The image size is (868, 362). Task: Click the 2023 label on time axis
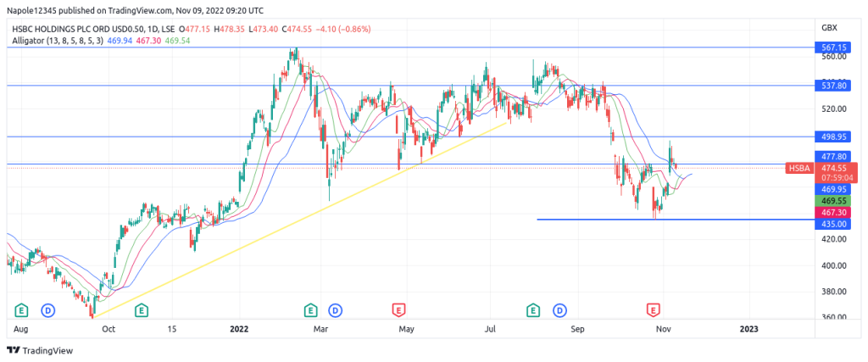[748, 327]
